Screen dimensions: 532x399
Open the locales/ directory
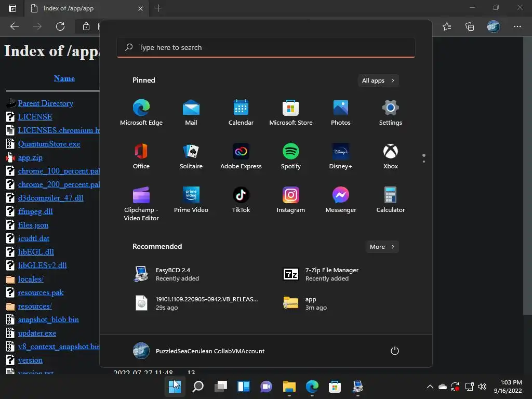click(x=31, y=279)
